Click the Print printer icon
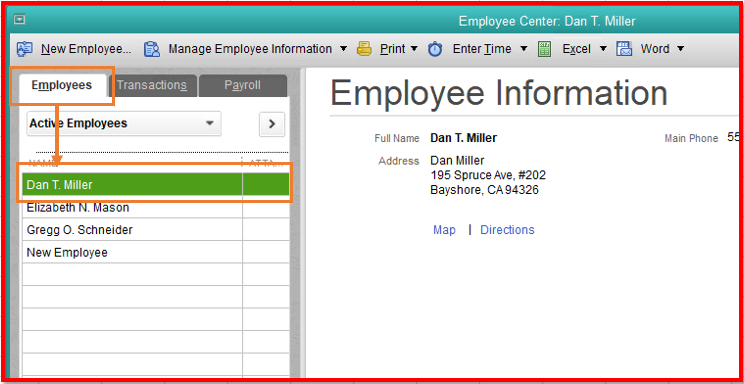 (x=364, y=49)
